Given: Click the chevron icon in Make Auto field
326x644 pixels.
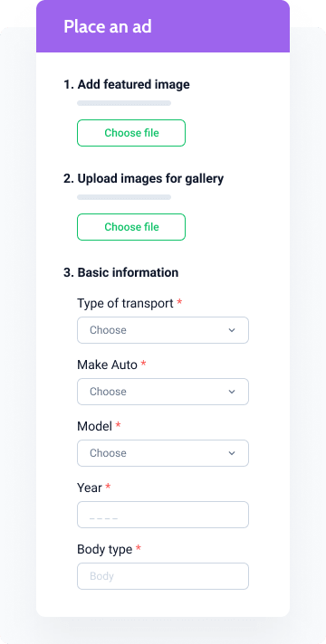Looking at the screenshot, I should (x=232, y=392).
